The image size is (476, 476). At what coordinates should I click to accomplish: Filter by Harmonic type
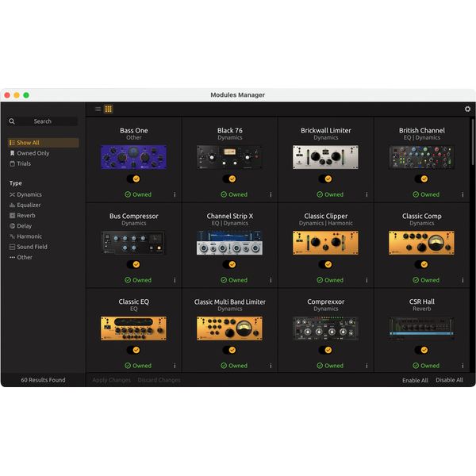(26, 236)
